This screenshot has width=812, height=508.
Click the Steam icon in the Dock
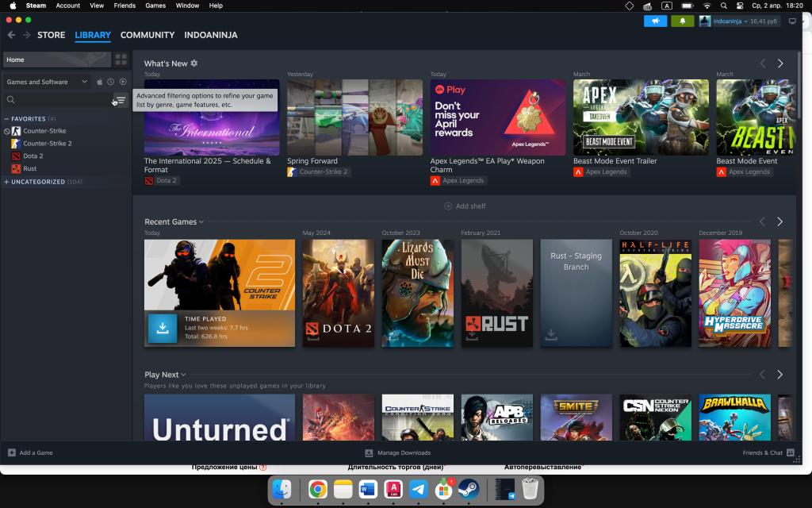pos(466,490)
